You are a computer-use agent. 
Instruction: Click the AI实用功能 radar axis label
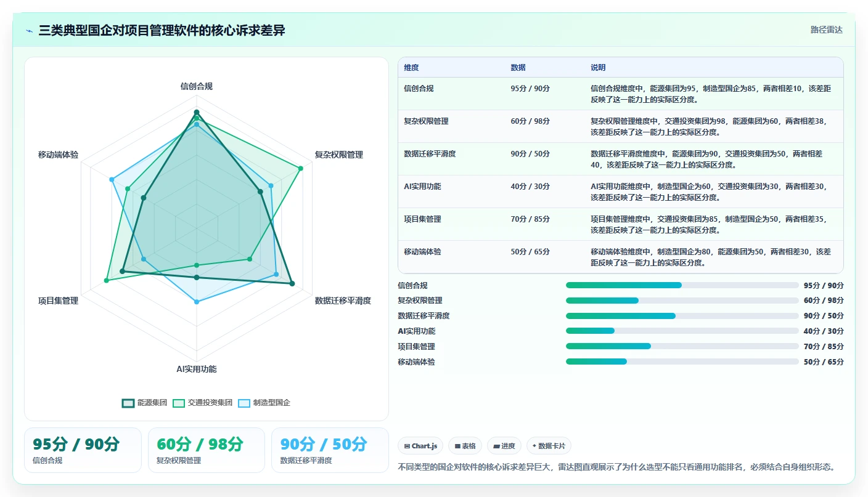pyautogui.click(x=197, y=369)
